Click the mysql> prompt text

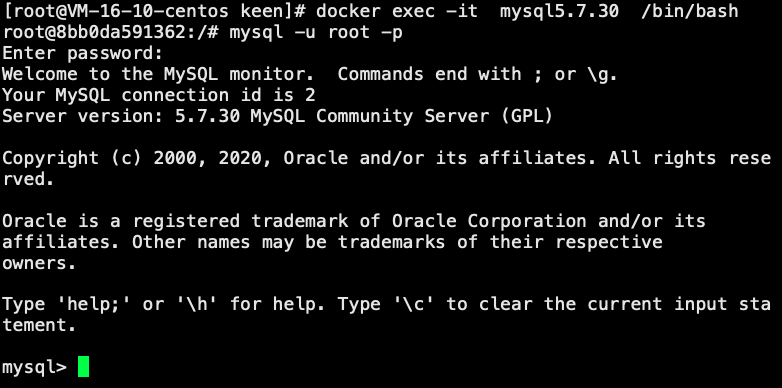pos(34,368)
